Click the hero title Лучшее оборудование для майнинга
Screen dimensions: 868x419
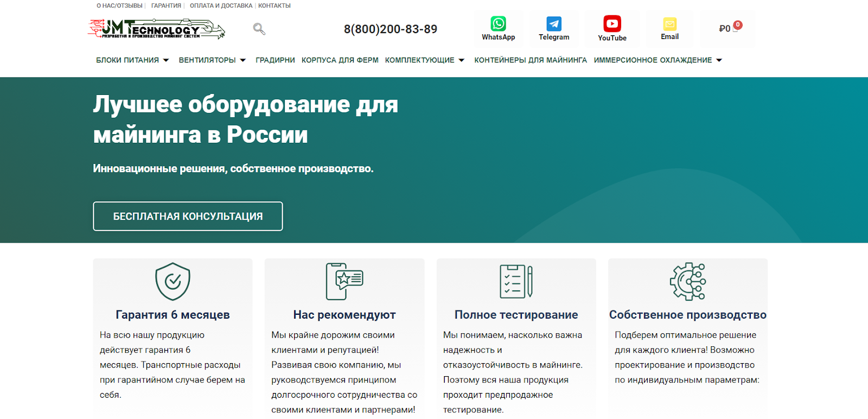[245, 119]
